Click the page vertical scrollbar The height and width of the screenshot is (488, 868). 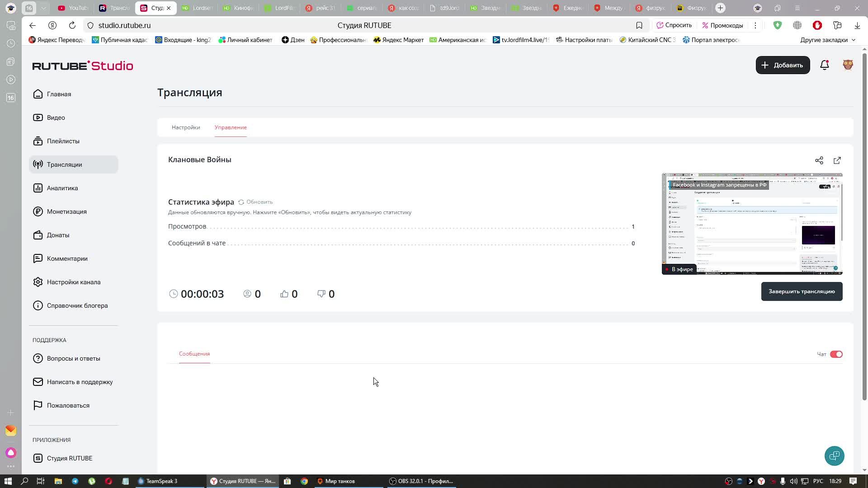864,226
